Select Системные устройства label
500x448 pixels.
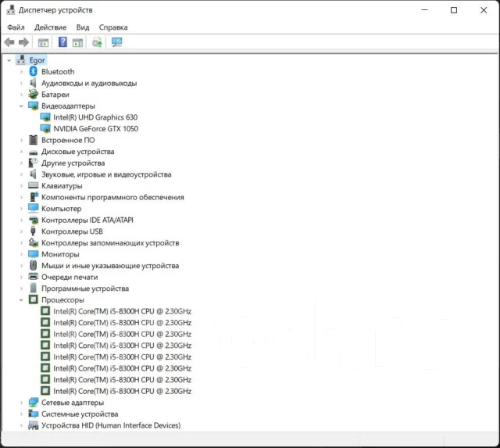(x=80, y=414)
